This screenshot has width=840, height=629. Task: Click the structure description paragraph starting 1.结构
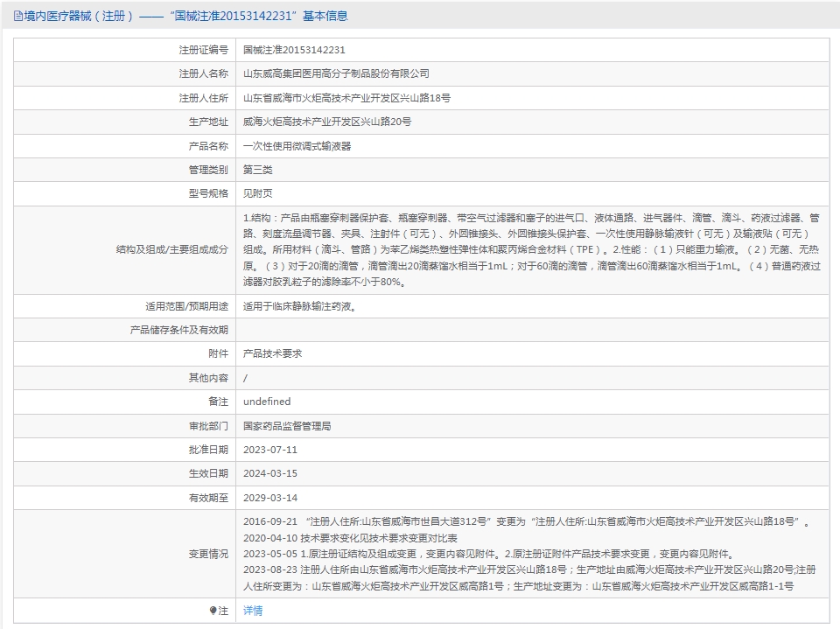(x=531, y=249)
